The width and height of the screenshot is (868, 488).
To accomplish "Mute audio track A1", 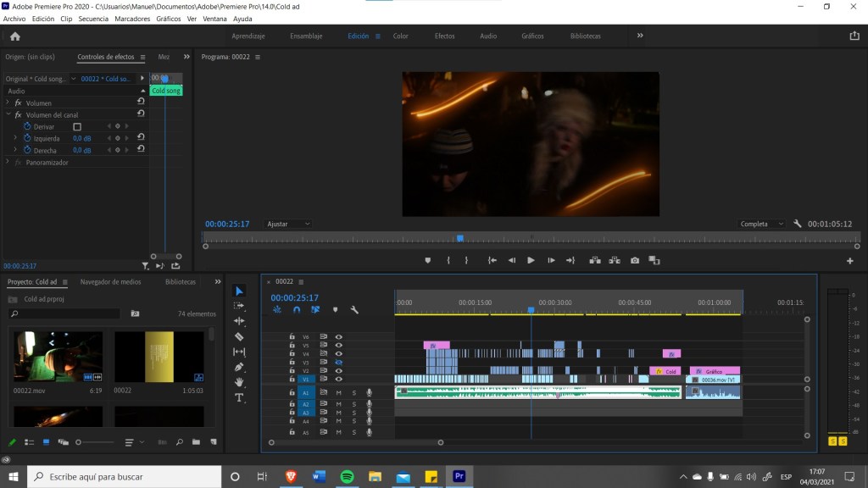I will (x=338, y=392).
